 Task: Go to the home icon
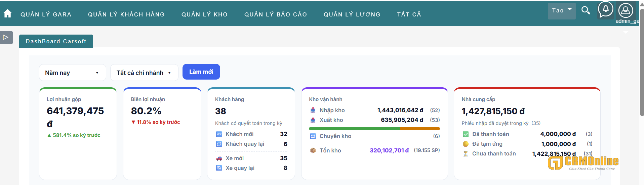click(7, 13)
